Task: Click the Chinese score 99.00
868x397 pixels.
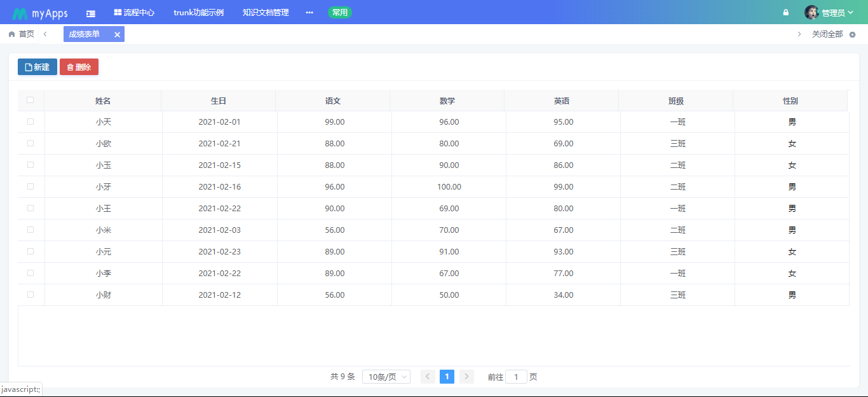Action: tap(335, 122)
